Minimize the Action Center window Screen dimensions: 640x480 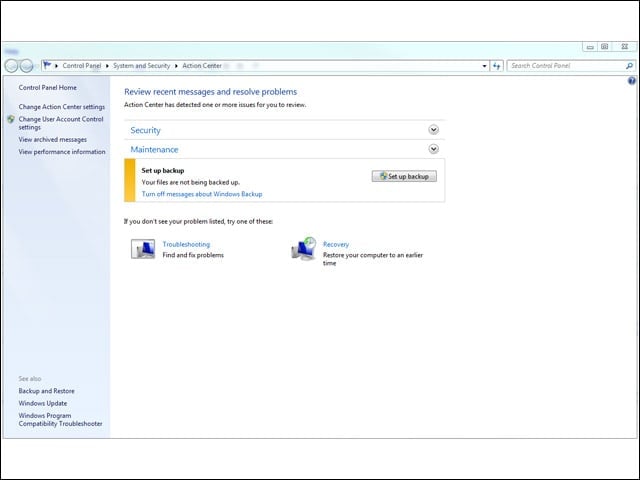tap(590, 47)
